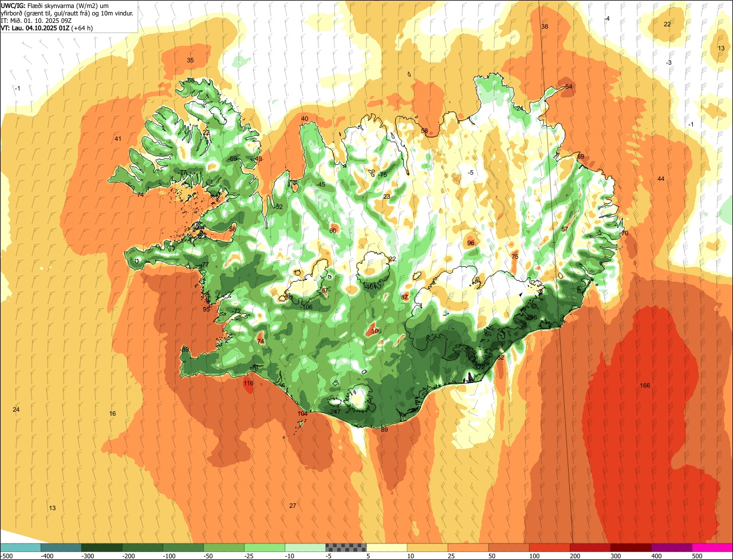Click the 52 value near the northwest bay
This screenshot has height=560, width=733.
coord(279,207)
